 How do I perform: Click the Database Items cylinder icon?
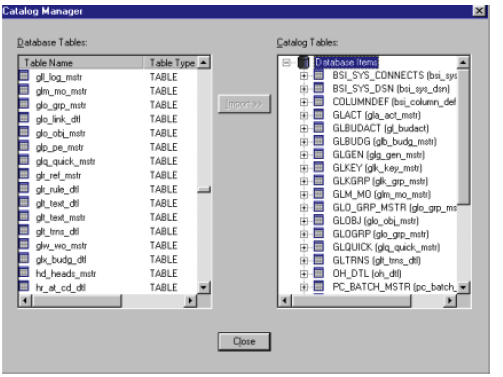pyautogui.click(x=303, y=62)
